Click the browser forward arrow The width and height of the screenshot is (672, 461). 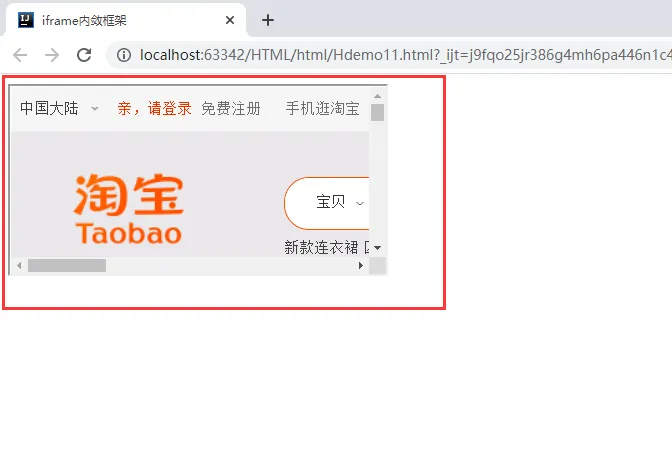tap(52, 55)
